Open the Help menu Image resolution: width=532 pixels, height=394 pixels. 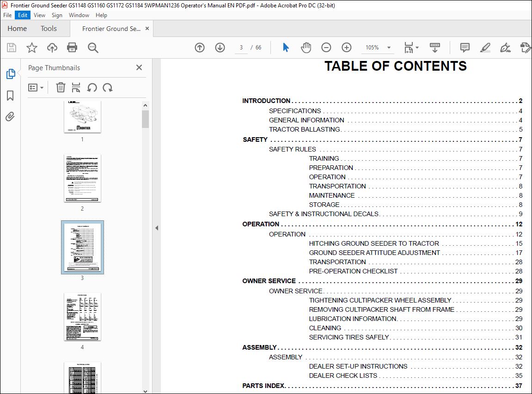tap(101, 15)
